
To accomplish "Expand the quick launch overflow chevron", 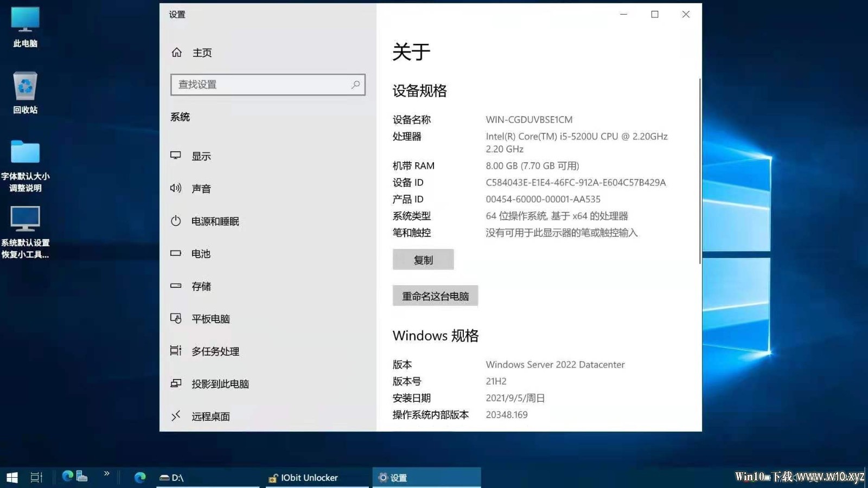I will [107, 473].
